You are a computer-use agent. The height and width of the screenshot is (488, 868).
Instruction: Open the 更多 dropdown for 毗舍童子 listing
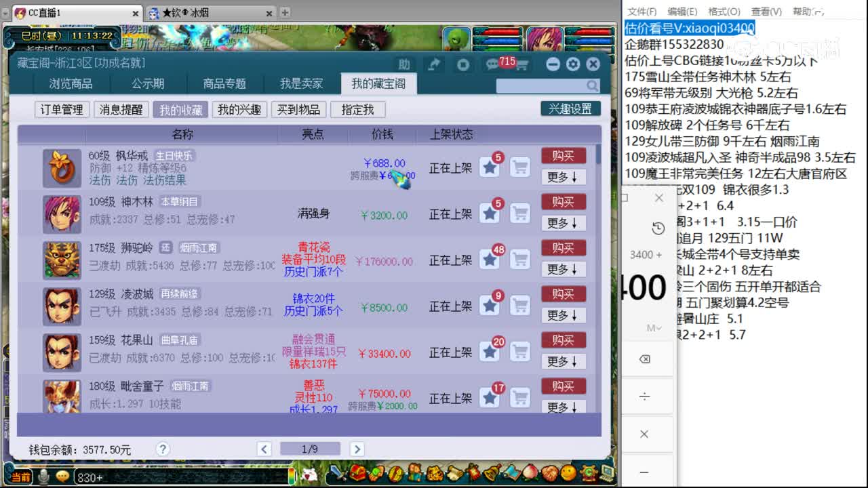point(563,407)
